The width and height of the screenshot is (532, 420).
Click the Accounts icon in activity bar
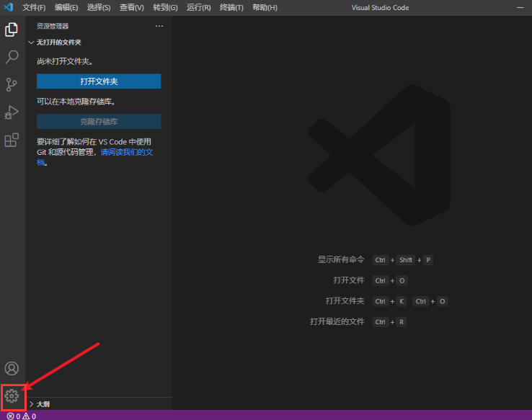tap(12, 370)
